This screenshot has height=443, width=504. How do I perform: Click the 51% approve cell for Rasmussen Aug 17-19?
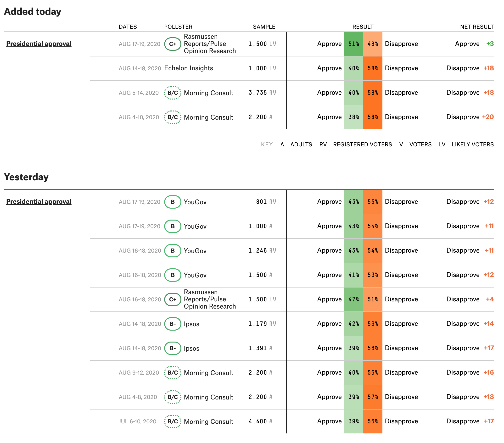[x=353, y=44]
